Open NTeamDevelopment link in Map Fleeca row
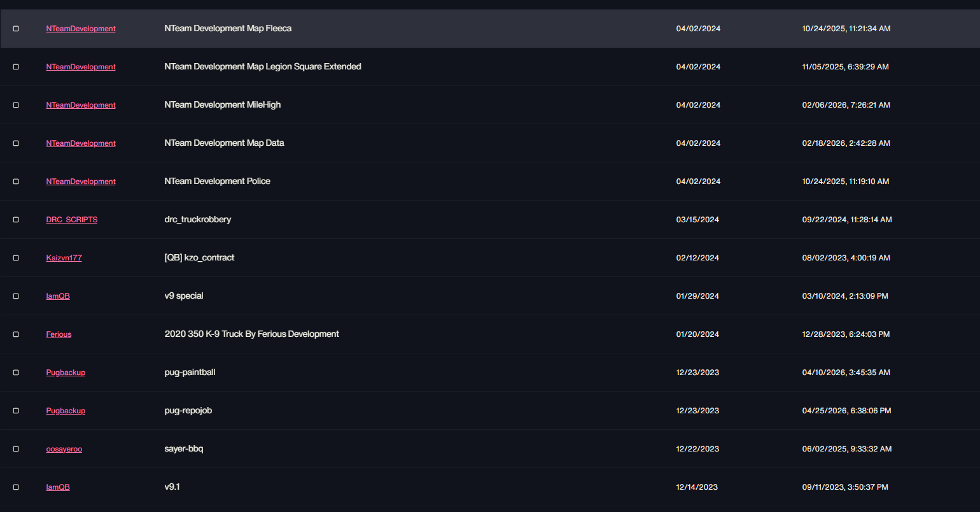Image resolution: width=980 pixels, height=512 pixels. pos(81,29)
